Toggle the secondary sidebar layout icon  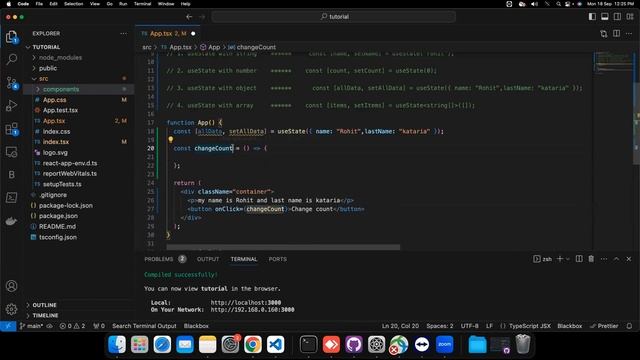(617, 17)
